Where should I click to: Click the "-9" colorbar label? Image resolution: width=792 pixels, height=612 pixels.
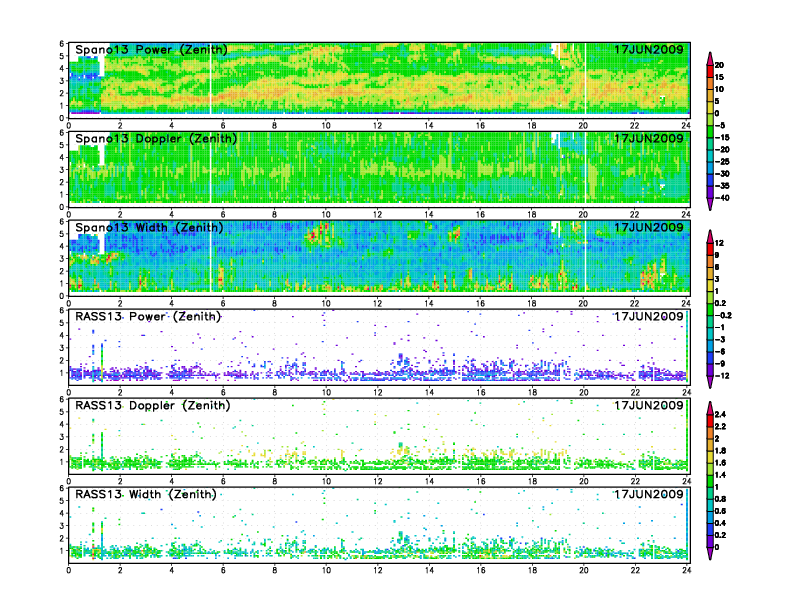[x=720, y=364]
